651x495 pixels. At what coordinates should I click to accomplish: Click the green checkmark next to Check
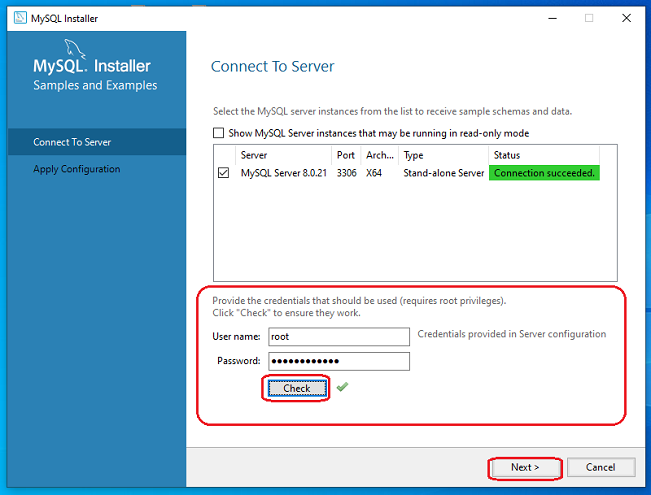(x=343, y=387)
